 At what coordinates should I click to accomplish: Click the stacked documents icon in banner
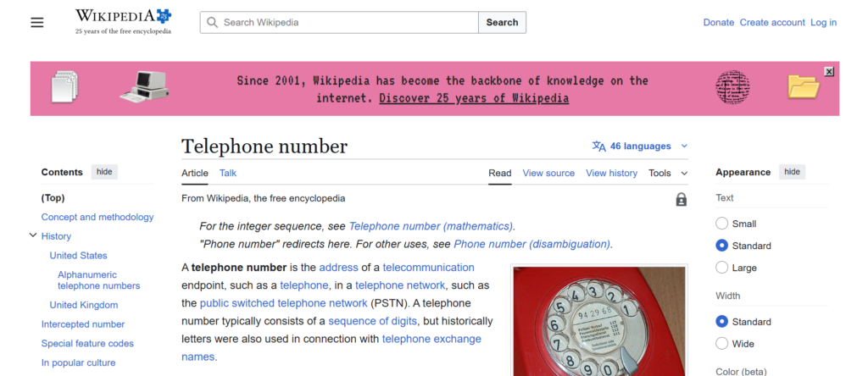[65, 86]
